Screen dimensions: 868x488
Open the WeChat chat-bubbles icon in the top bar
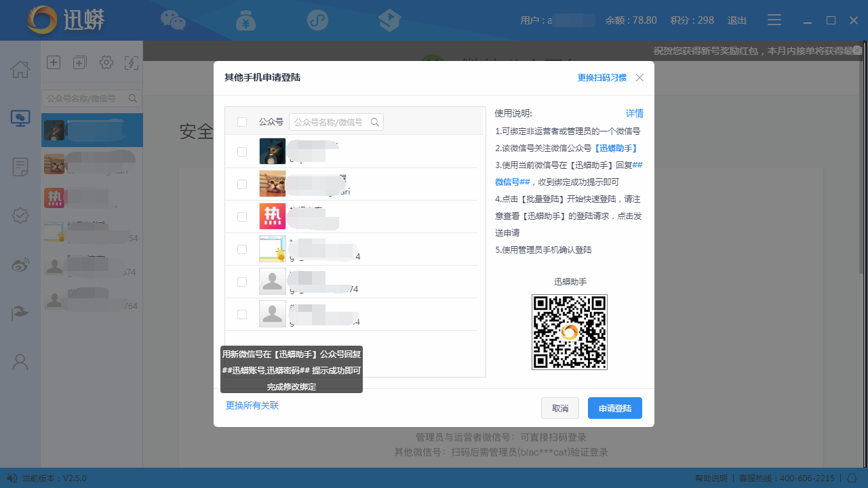173,20
